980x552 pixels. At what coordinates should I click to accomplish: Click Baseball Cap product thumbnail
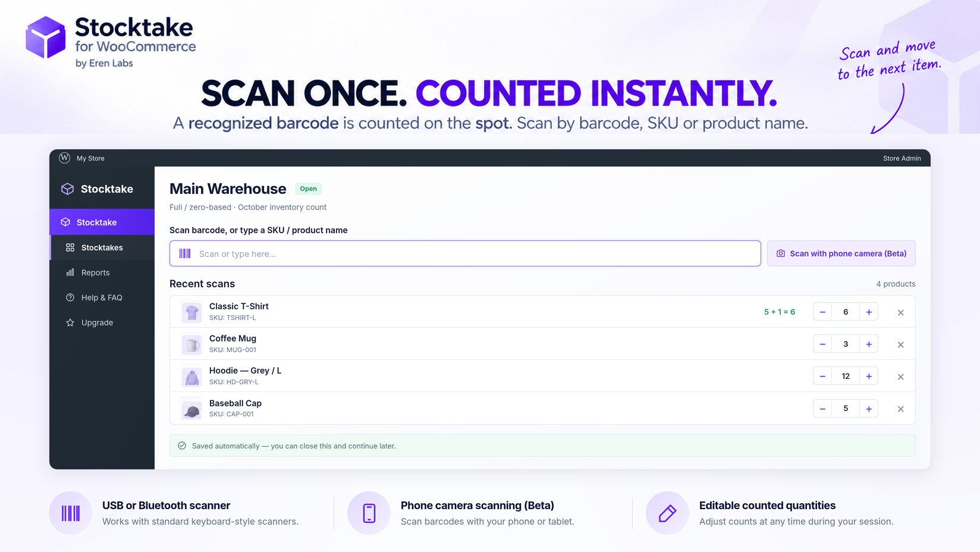(x=191, y=409)
